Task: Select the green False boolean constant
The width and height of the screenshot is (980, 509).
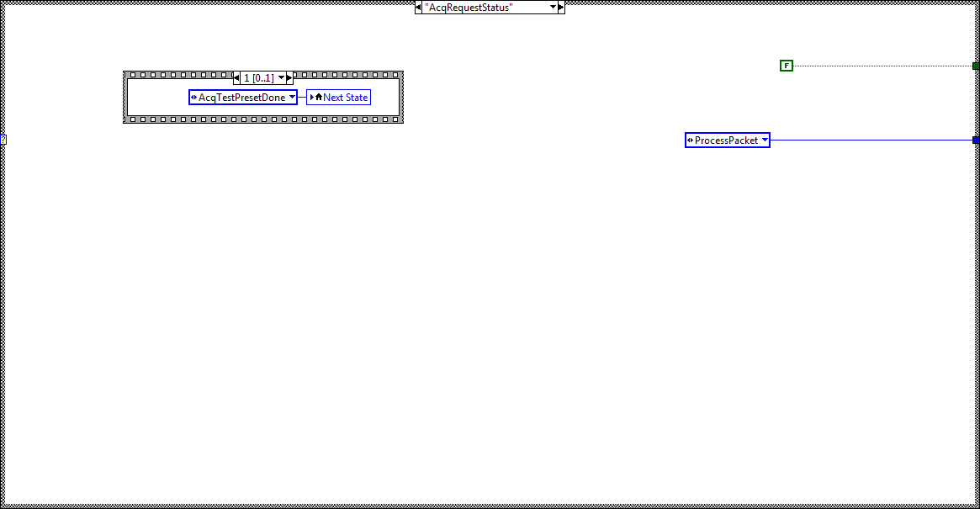Action: coord(786,65)
